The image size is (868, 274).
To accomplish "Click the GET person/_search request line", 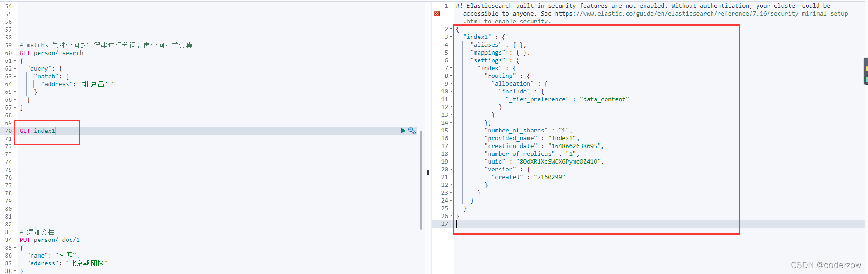I will [51, 53].
